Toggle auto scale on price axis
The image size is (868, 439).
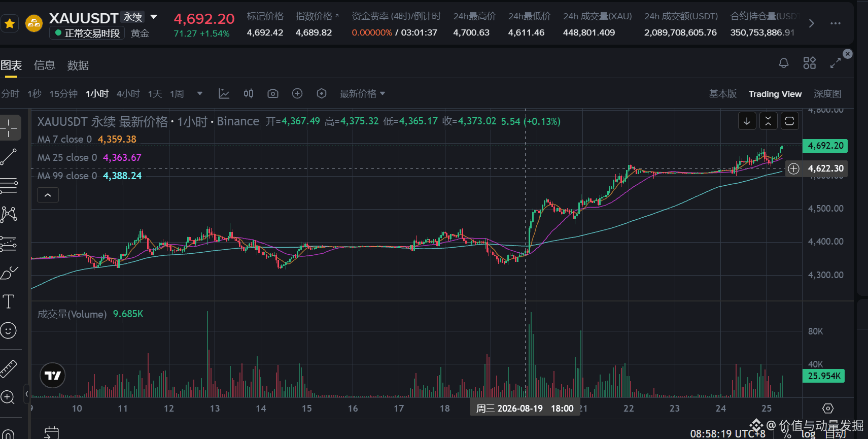click(x=835, y=434)
